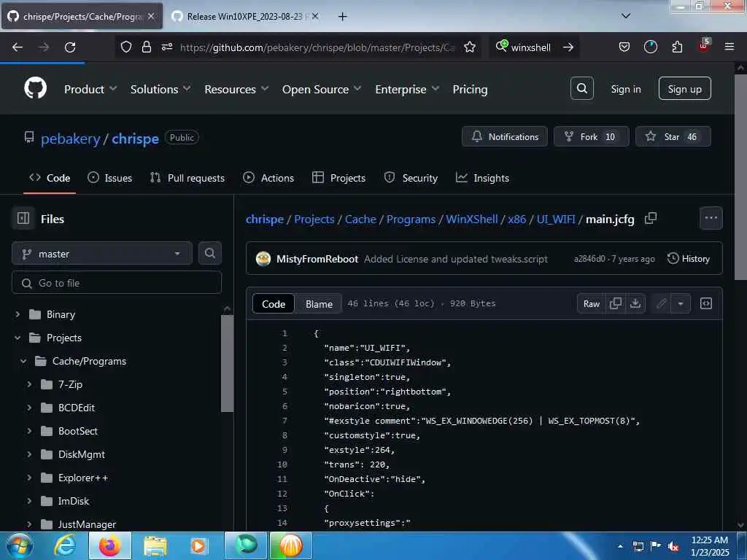
Task: Open the Actions repository tab
Action: pyautogui.click(x=268, y=178)
